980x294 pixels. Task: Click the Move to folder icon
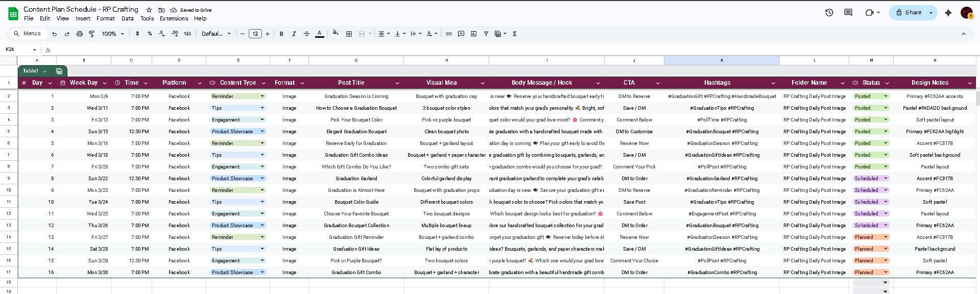(161, 10)
